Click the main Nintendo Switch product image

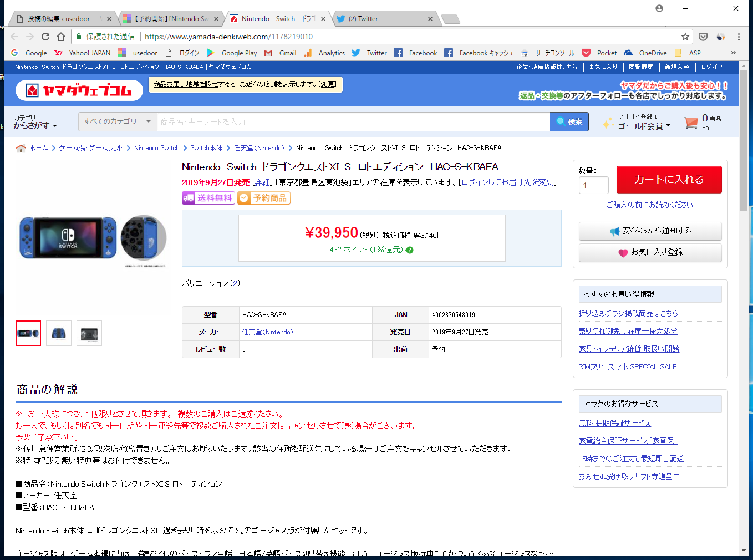pos(93,238)
